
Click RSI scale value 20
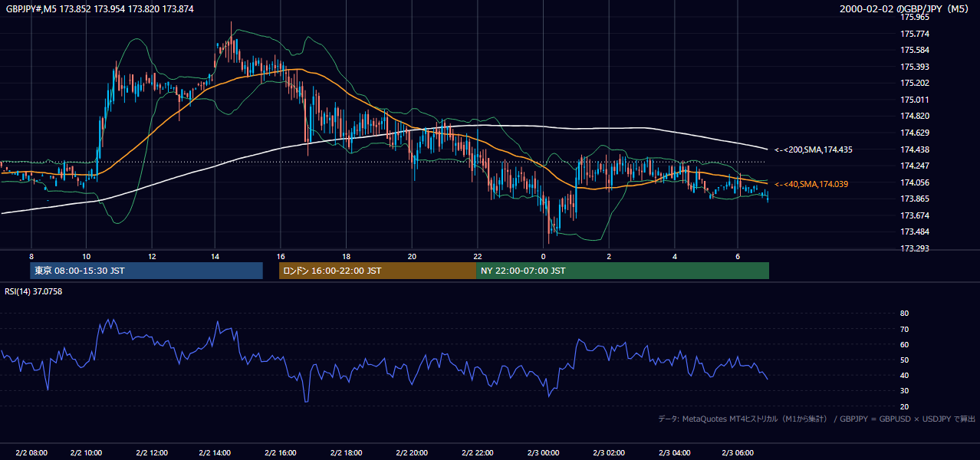(904, 406)
